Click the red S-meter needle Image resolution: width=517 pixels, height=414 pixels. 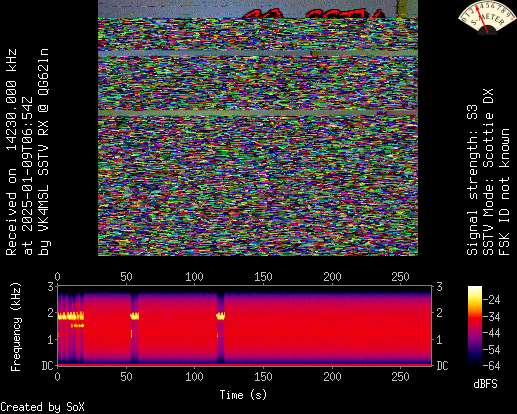point(482,18)
